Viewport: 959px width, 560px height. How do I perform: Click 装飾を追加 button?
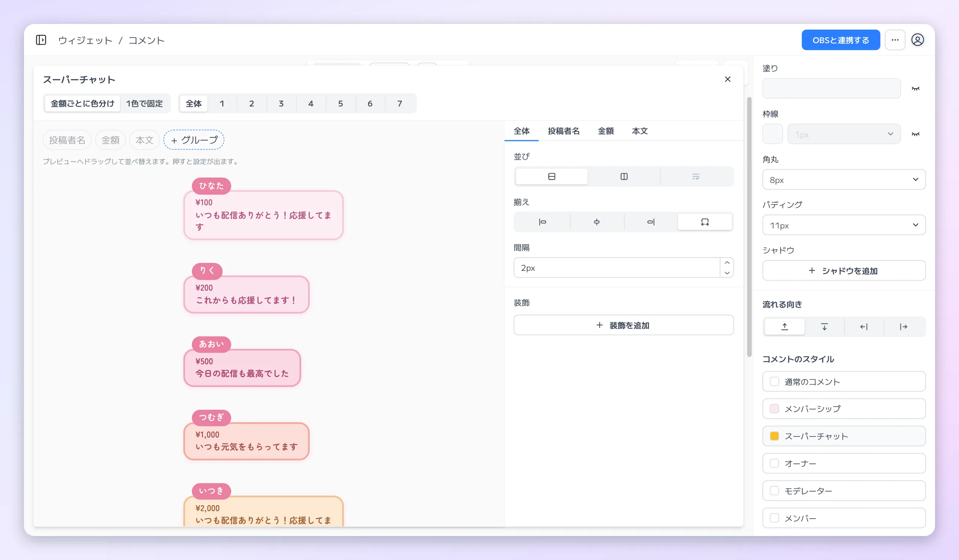click(x=623, y=325)
